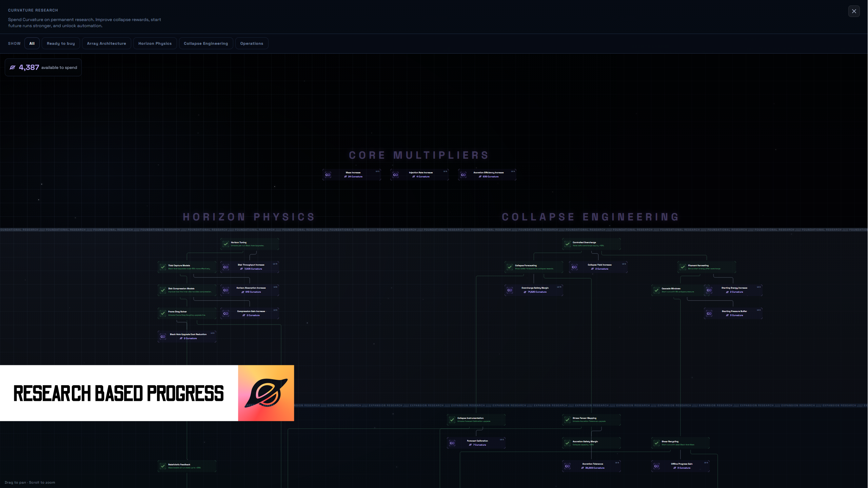Click the Offline Progress Gain node title
Image resolution: width=868 pixels, height=488 pixels.
click(682, 464)
